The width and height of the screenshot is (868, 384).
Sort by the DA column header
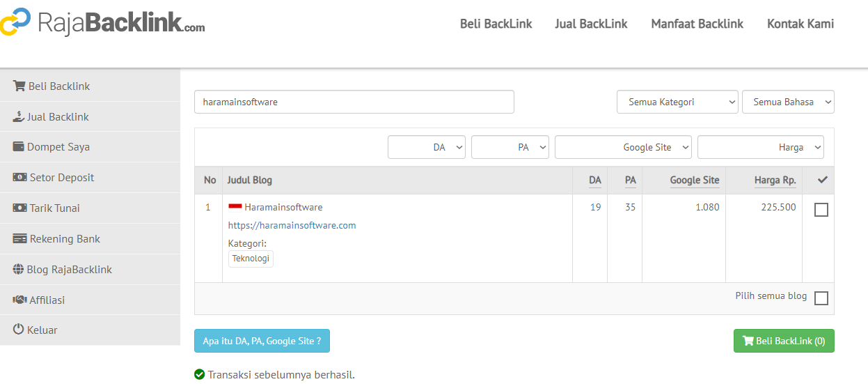(x=595, y=180)
